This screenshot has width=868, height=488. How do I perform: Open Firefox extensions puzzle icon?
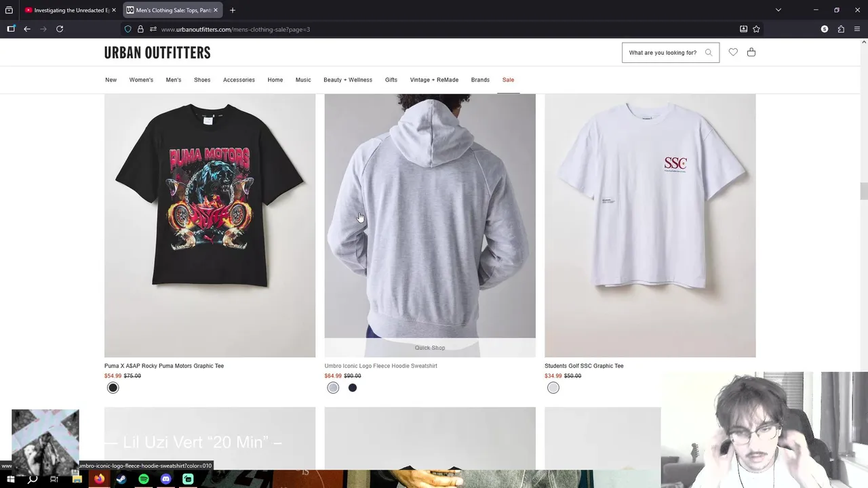click(841, 29)
